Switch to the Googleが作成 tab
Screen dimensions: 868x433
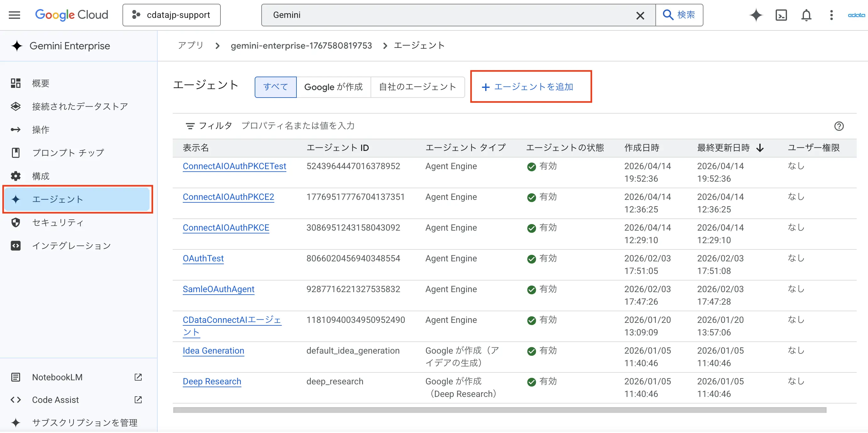pyautogui.click(x=334, y=87)
